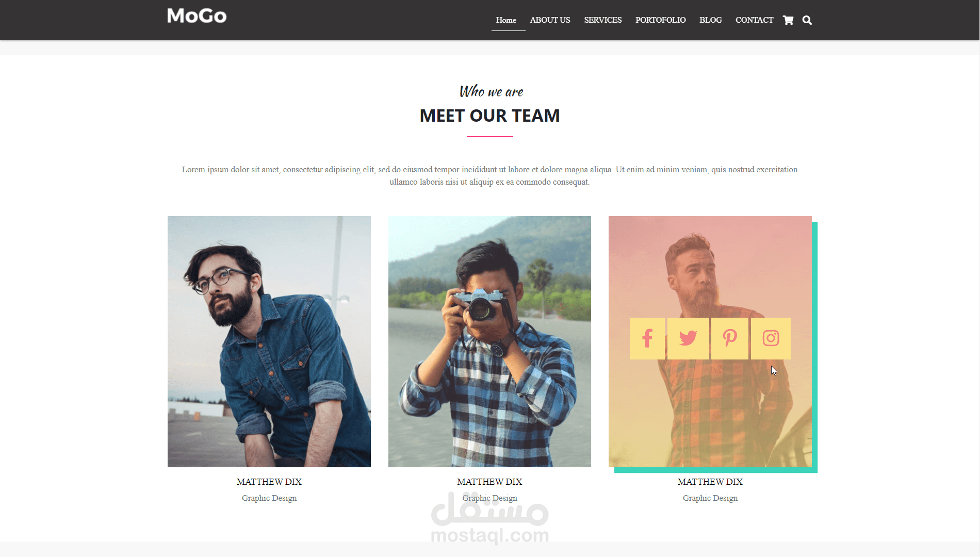The image size is (980, 557).
Task: Open the ABOUT US page
Action: click(x=550, y=20)
